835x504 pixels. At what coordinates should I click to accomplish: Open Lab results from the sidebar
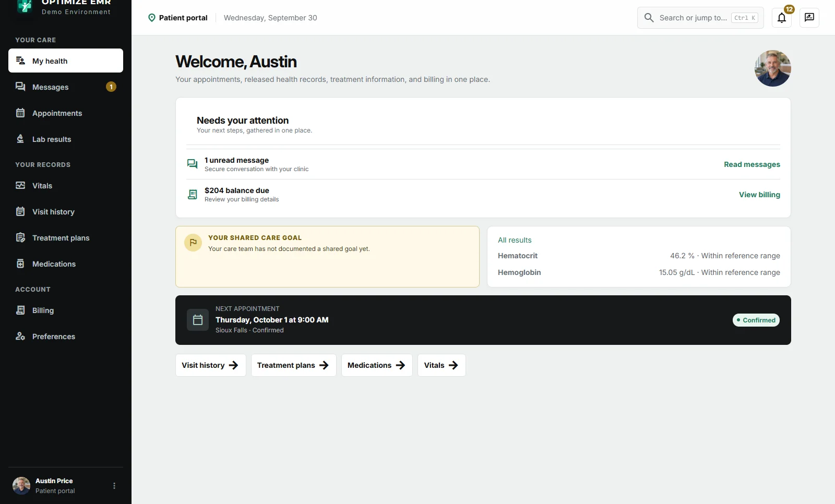tap(66, 139)
